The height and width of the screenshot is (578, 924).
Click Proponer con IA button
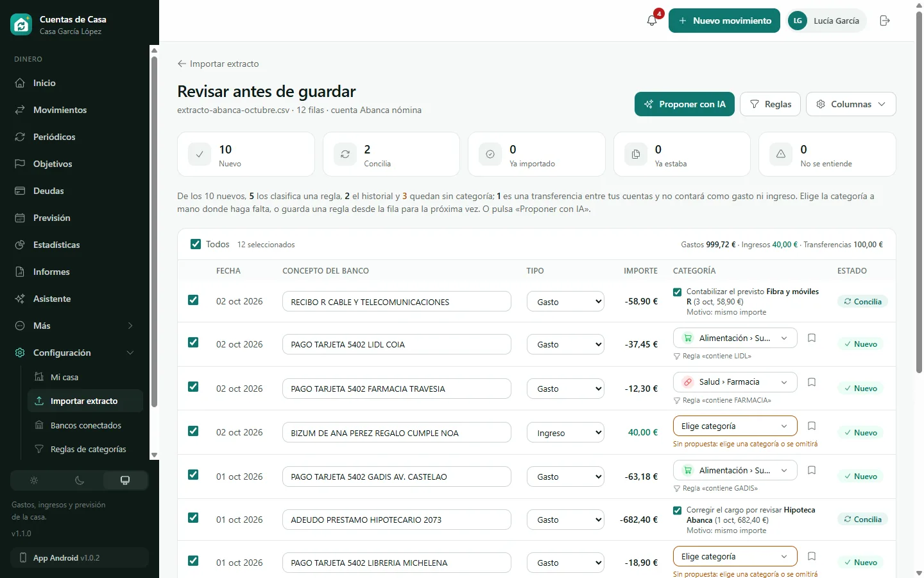tap(685, 104)
